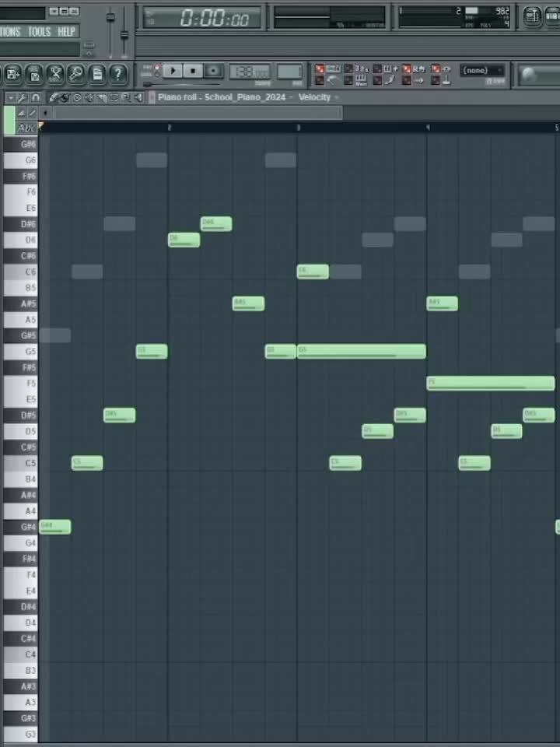Image resolution: width=560 pixels, height=747 pixels.
Task: Select the mute tool in piano roll
Action: click(x=89, y=98)
